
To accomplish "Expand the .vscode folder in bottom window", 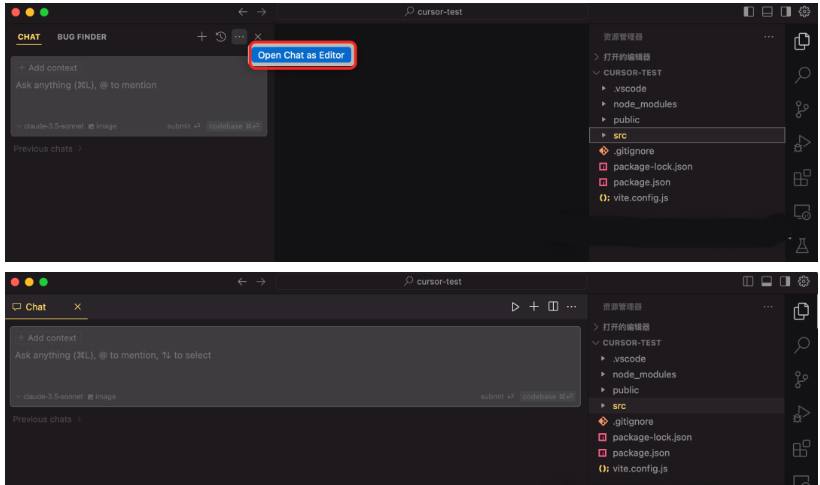I will [x=630, y=358].
